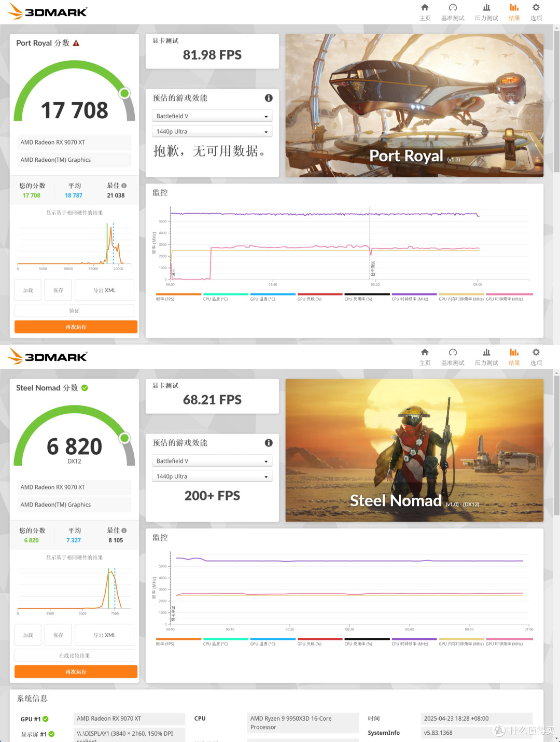Click 导出 XML button under Steel Nomad score
Image resolution: width=560 pixels, height=742 pixels.
pos(104,635)
